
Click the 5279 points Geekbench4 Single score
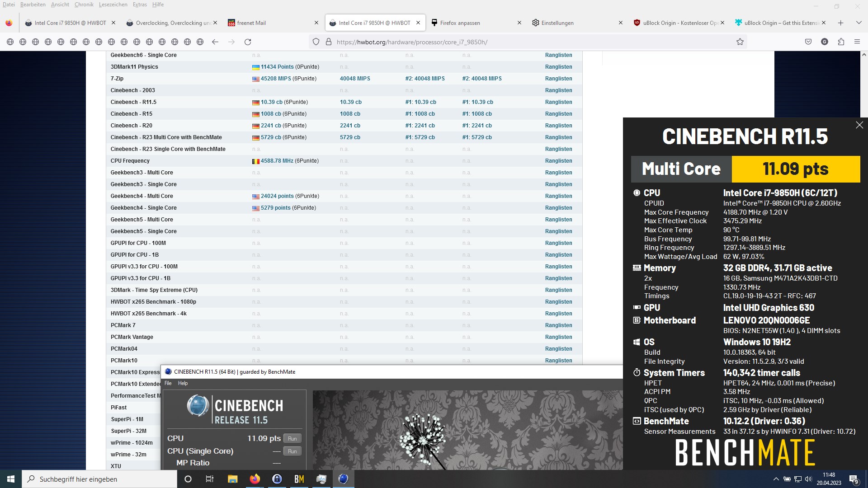pos(276,208)
